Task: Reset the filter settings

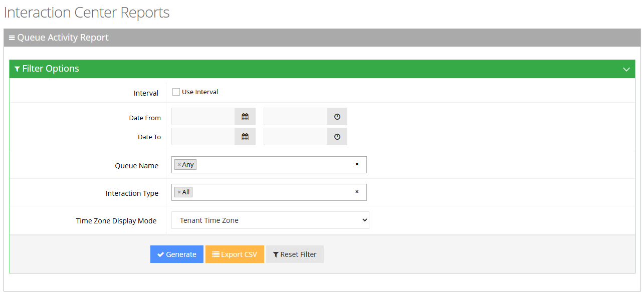Action: tap(295, 254)
